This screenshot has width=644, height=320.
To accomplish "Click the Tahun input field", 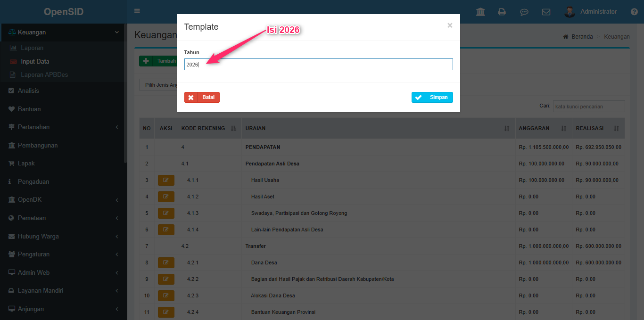I will coord(318,65).
